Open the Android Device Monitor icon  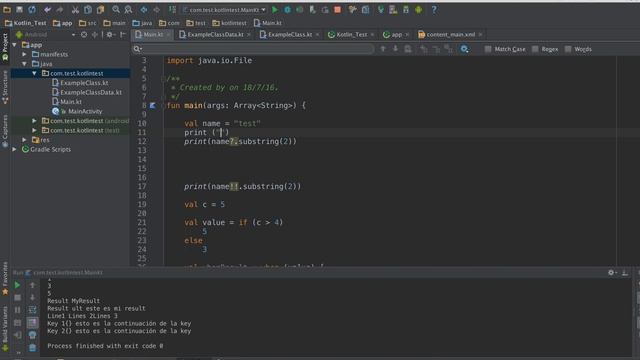click(x=418, y=9)
